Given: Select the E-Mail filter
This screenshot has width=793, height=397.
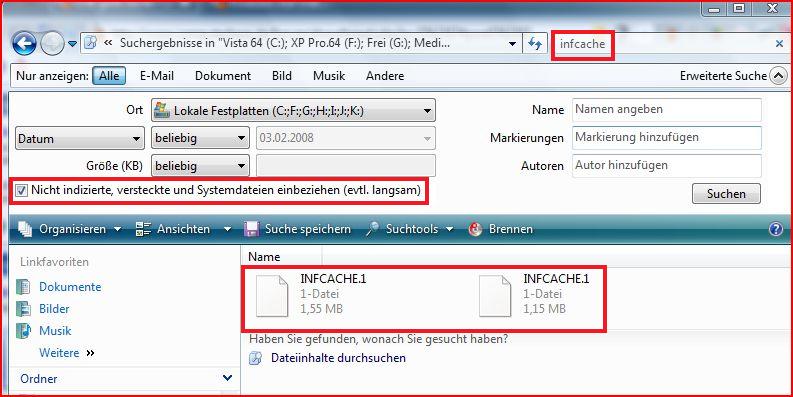Looking at the screenshot, I should 157,76.
